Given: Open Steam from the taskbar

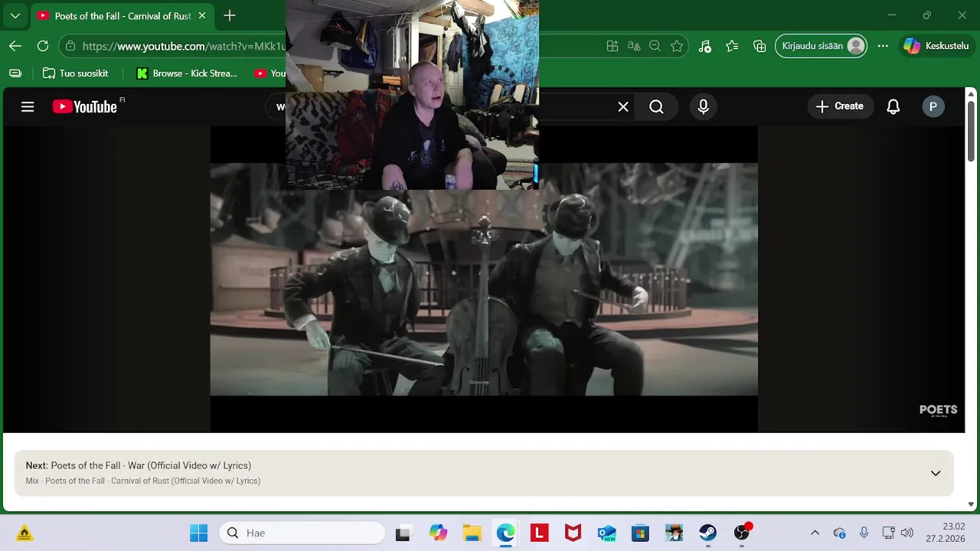Looking at the screenshot, I should [707, 533].
